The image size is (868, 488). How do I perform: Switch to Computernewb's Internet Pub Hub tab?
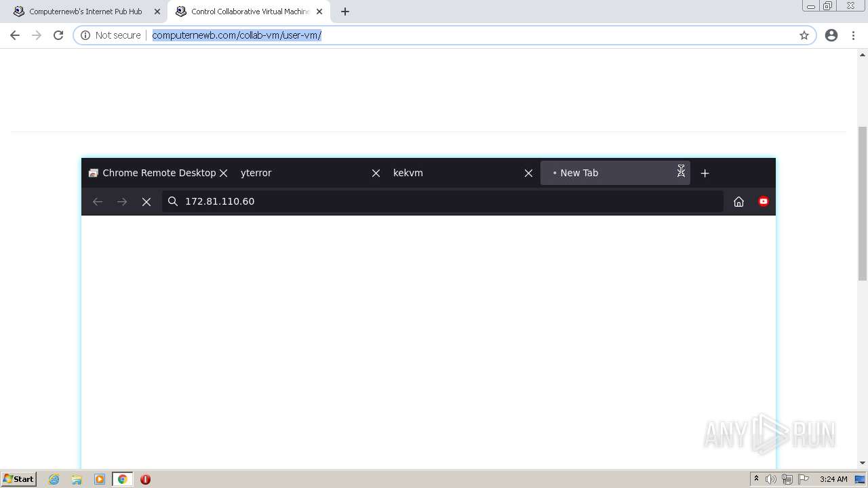point(86,12)
